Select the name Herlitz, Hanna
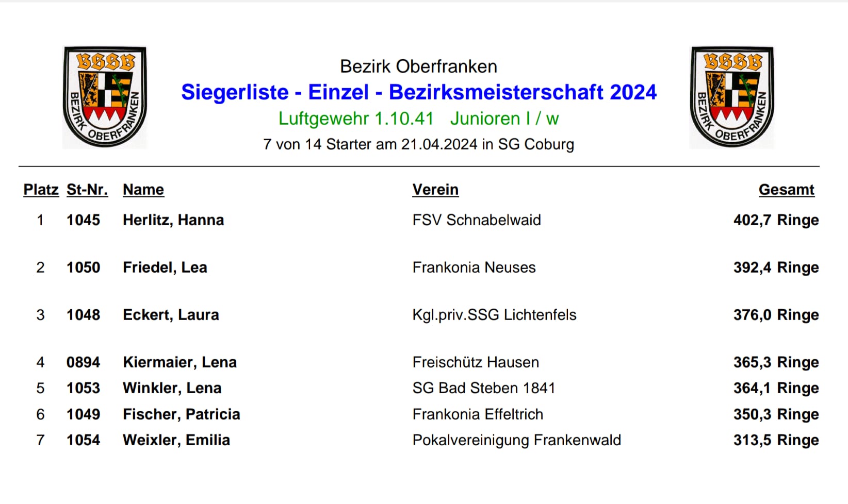 (173, 220)
